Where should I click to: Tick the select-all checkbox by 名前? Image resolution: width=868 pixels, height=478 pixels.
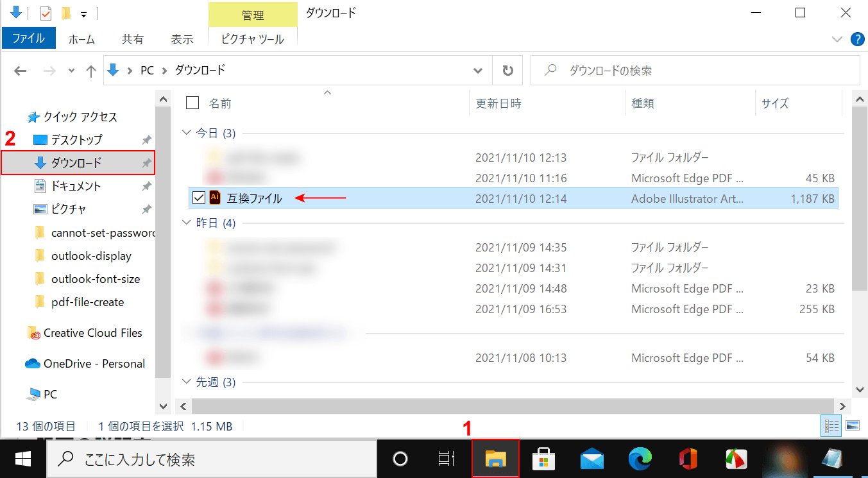click(192, 103)
